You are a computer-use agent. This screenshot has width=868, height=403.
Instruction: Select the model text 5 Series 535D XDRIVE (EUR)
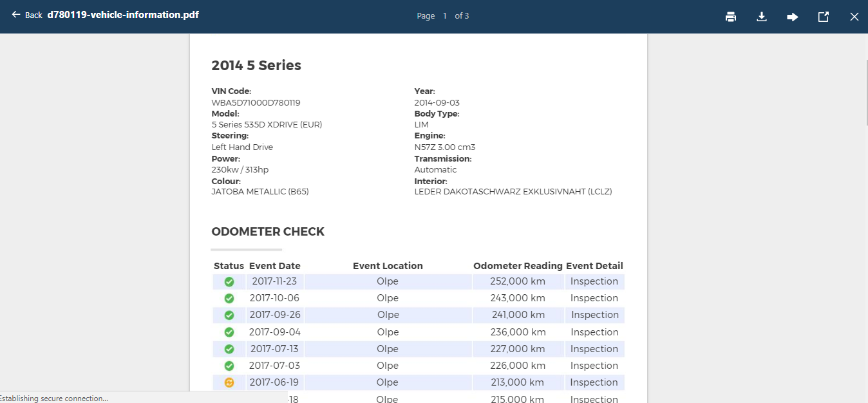point(267,125)
